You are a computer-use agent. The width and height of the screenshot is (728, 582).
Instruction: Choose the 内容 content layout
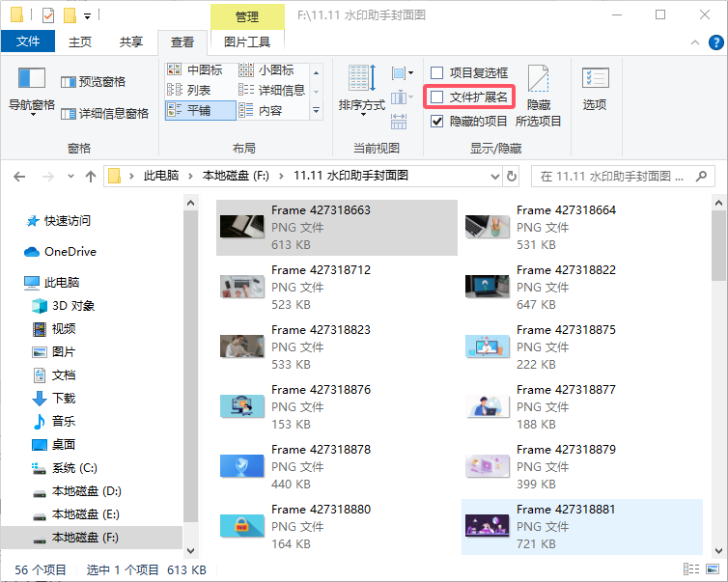261,110
